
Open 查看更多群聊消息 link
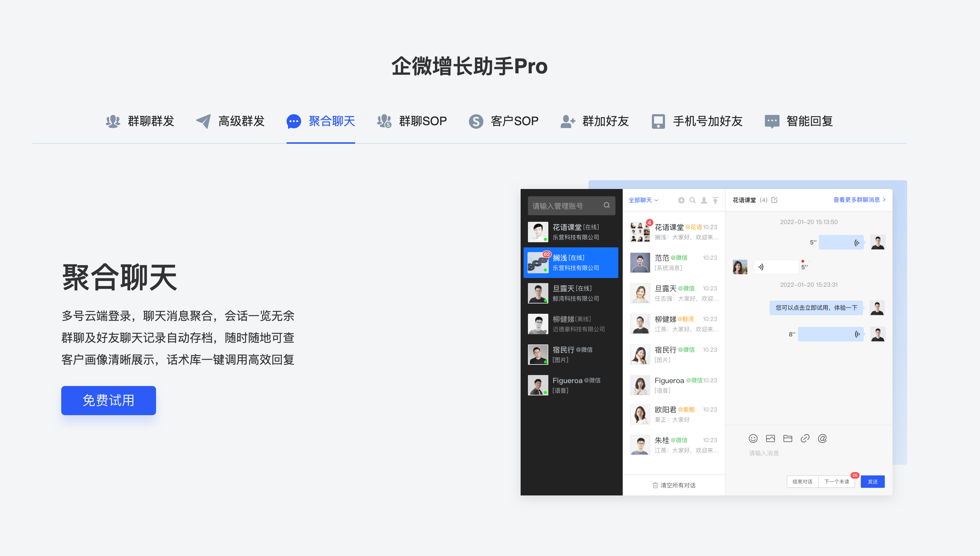coord(859,200)
